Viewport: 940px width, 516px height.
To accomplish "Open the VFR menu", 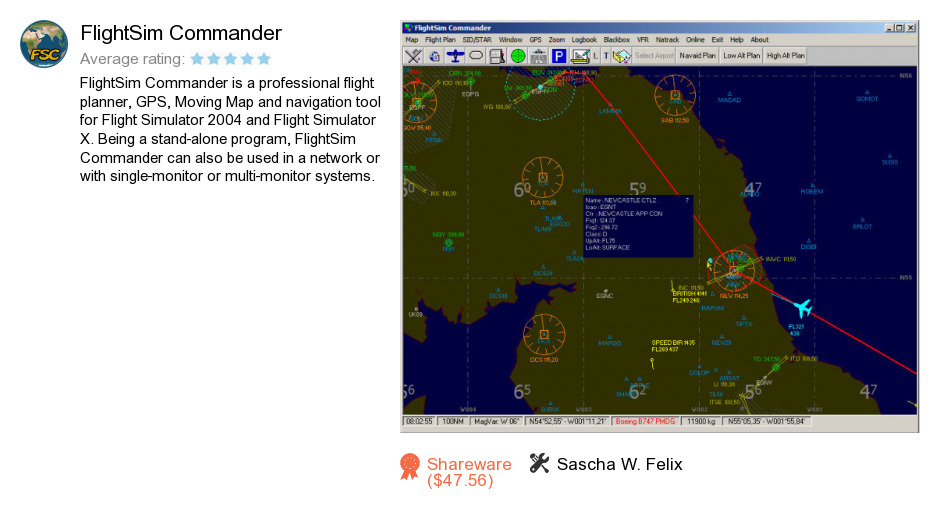I will tap(643, 40).
